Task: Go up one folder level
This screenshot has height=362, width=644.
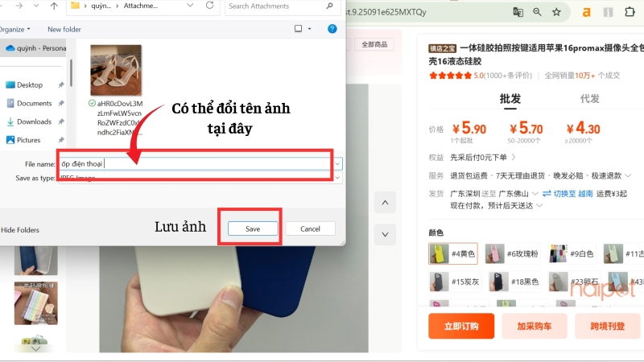Action: pyautogui.click(x=54, y=6)
